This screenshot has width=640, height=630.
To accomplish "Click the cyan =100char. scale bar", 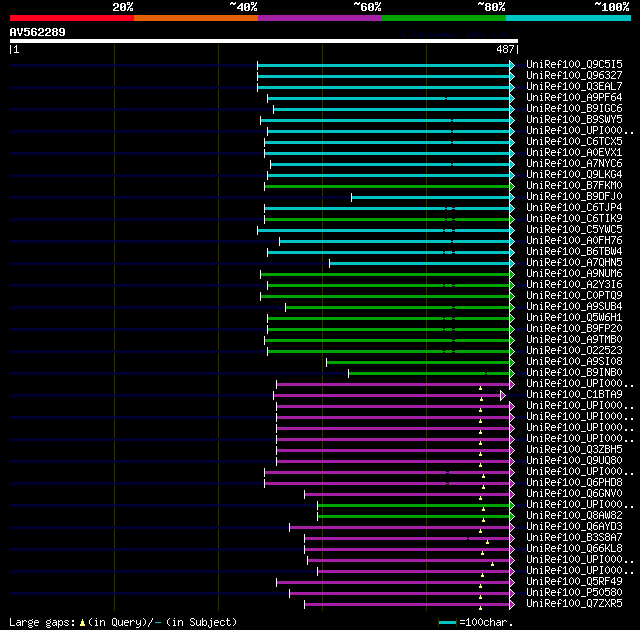I will click(x=447, y=623).
